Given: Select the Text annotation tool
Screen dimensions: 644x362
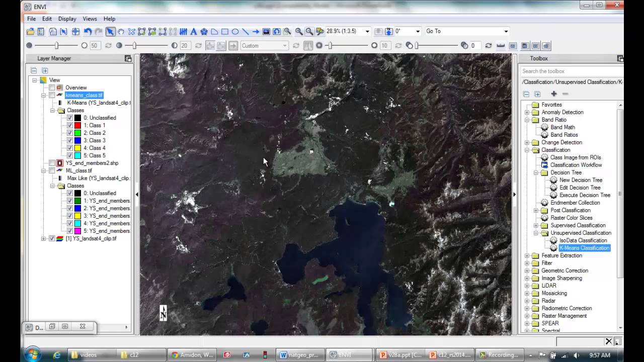Looking at the screenshot, I should [x=193, y=32].
